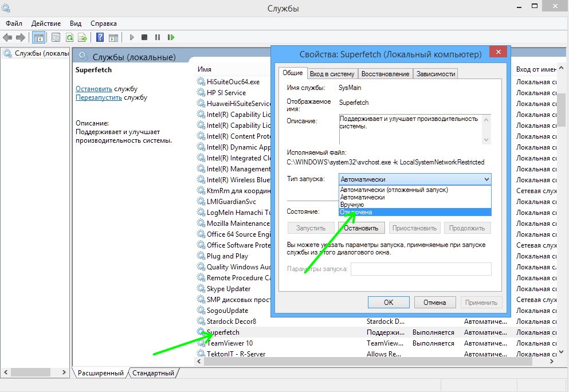Open the 'Зависимости' tab
The image size is (569, 392).
435,73
